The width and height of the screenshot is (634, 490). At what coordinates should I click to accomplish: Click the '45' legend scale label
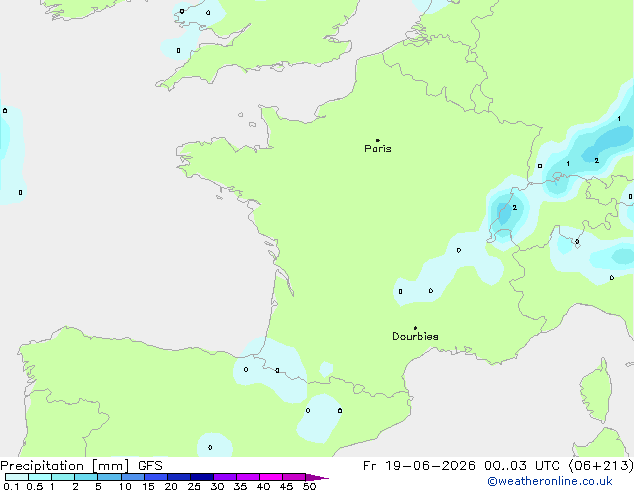(x=286, y=486)
